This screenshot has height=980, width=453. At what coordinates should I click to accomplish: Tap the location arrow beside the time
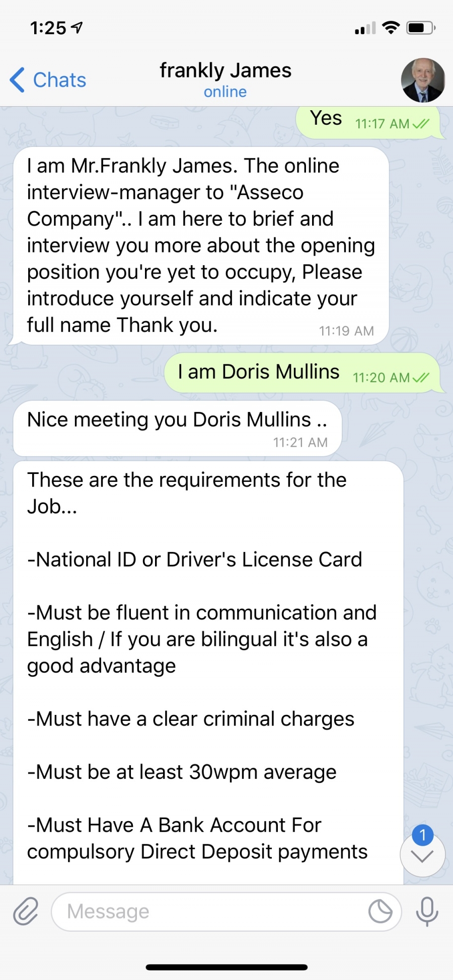(x=77, y=28)
